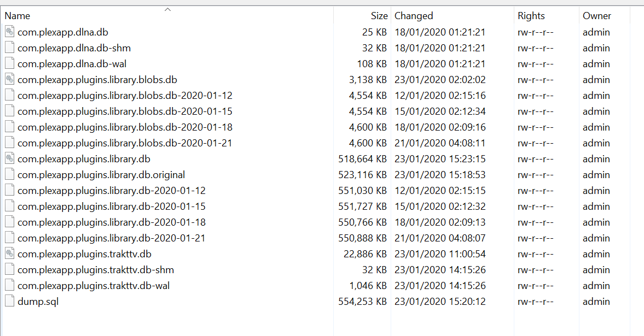Click the com.plexapp.plugins.trakttv.db file icon

click(x=9, y=254)
